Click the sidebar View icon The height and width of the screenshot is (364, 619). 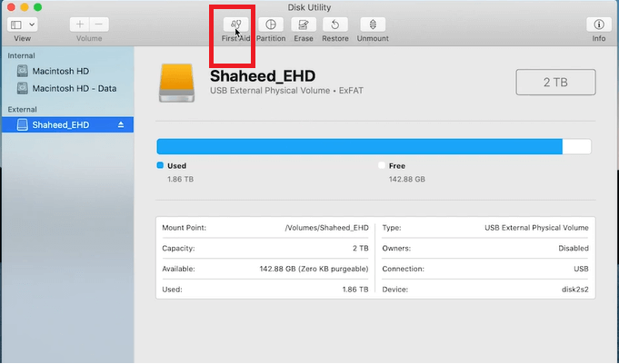(16, 25)
